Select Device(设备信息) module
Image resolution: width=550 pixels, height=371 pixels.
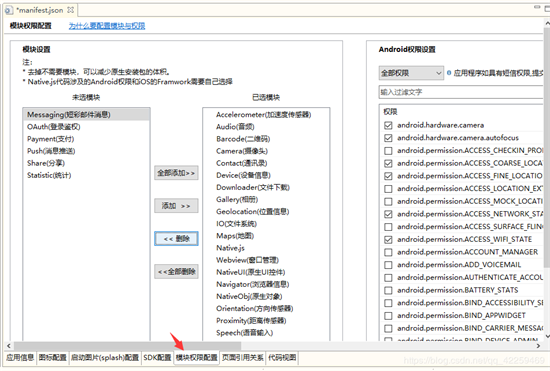266,175
